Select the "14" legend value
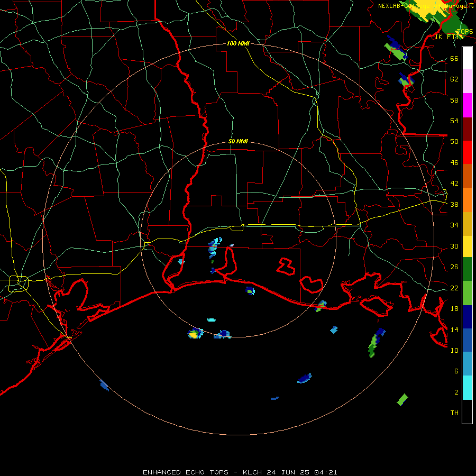Image resolution: width=476 pixels, height=476 pixels. pyautogui.click(x=454, y=329)
